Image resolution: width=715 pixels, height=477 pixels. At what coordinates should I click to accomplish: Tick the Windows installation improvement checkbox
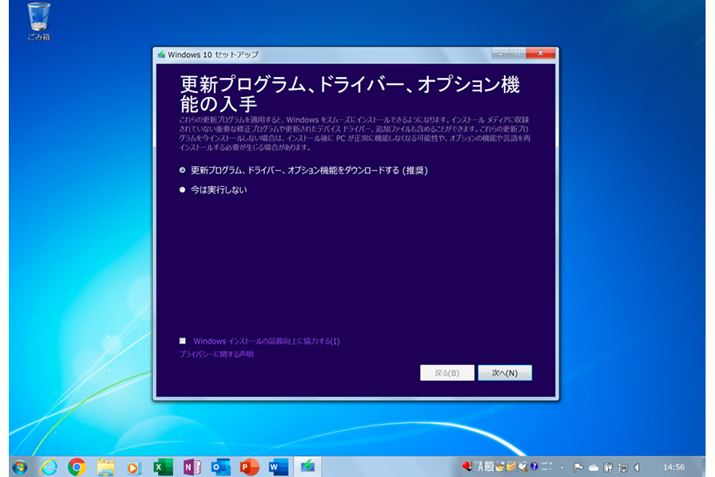182,341
